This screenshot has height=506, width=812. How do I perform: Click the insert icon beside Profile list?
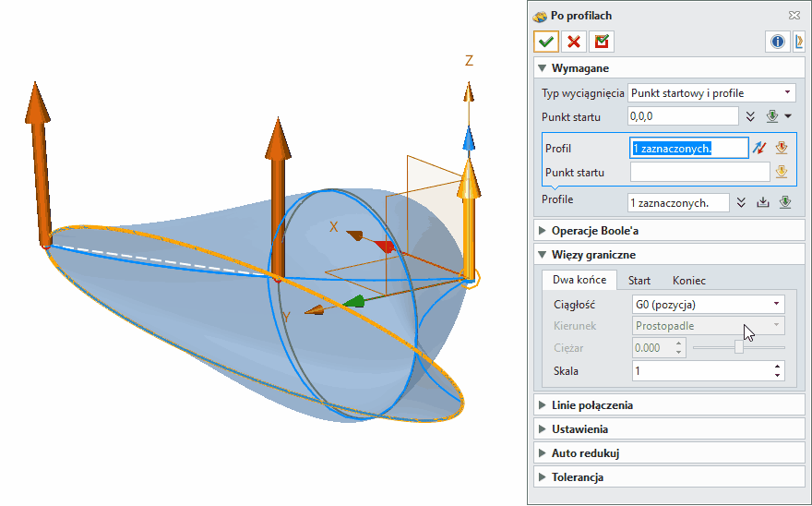763,202
